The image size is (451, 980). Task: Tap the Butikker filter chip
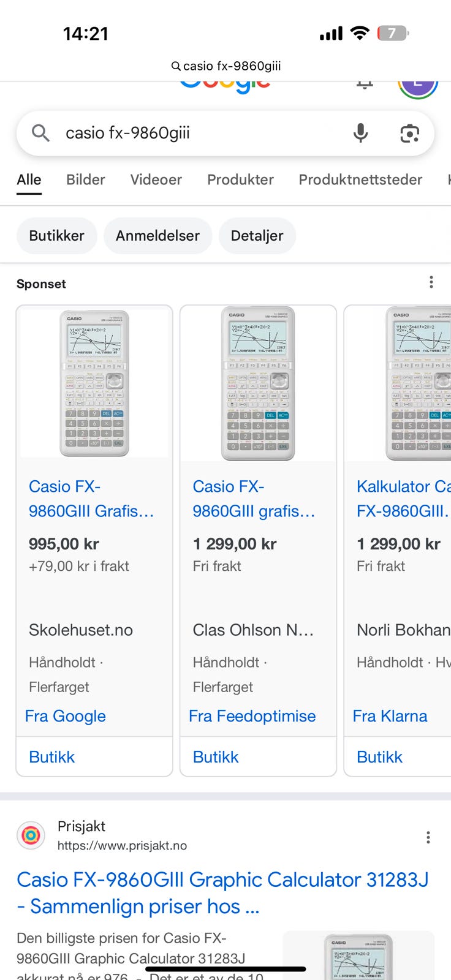56,236
